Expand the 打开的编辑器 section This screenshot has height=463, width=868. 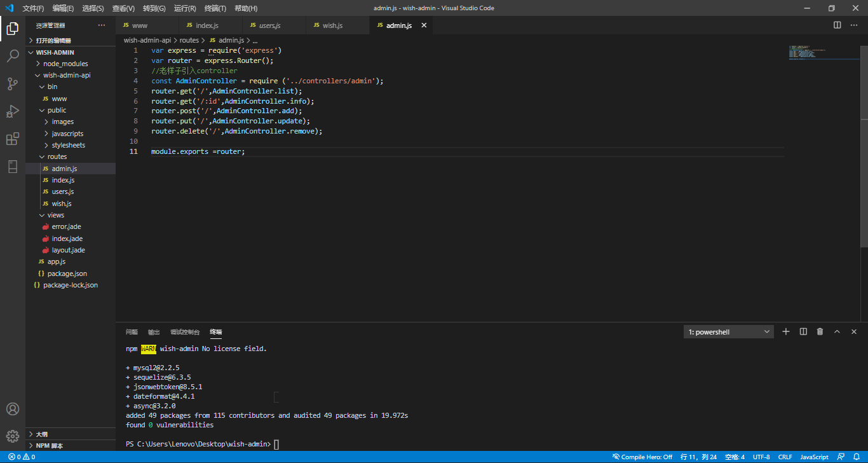(71, 40)
